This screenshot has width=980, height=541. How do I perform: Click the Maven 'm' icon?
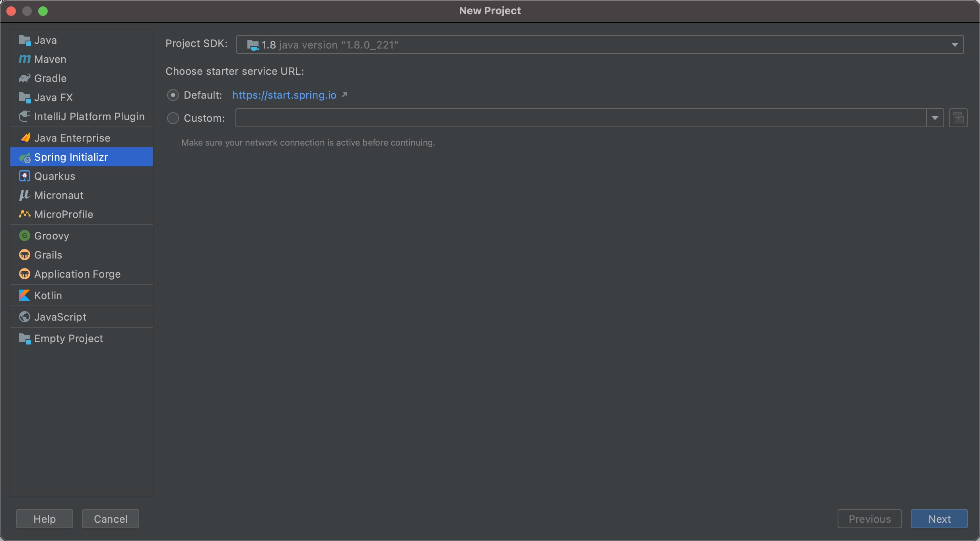tap(25, 59)
